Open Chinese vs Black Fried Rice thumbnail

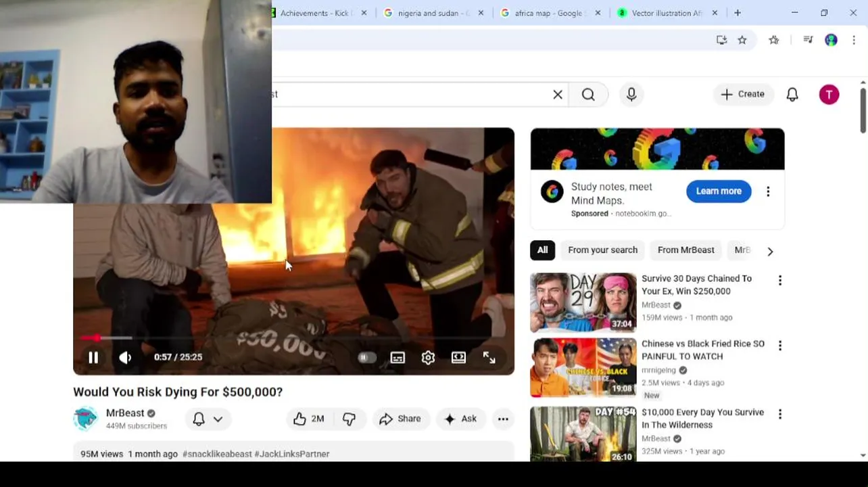583,367
